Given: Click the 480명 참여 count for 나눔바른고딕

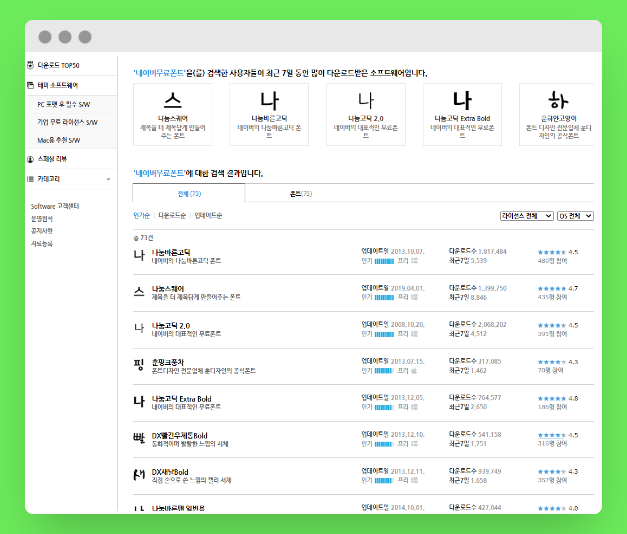Looking at the screenshot, I should [x=553, y=261].
